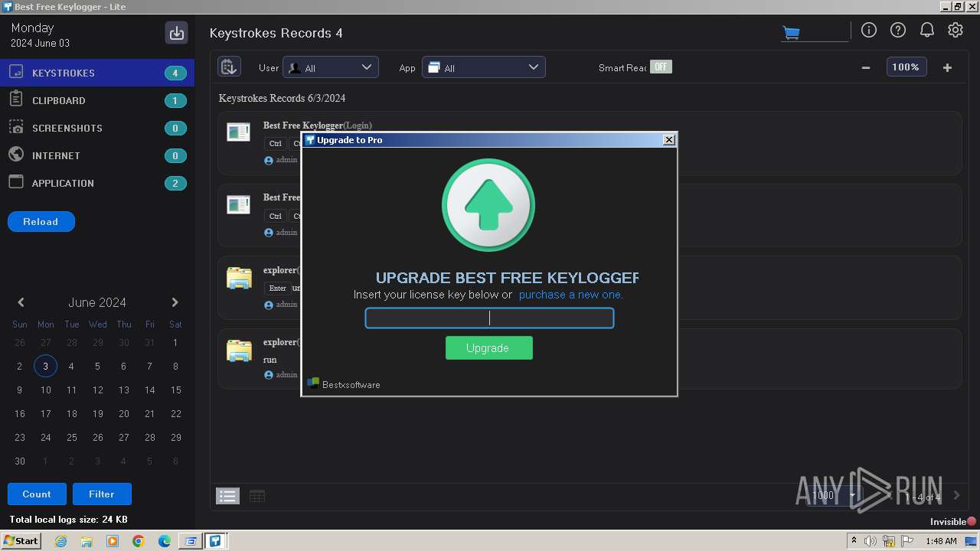Select the APPLICATION sidebar tab
980x551 pixels.
click(x=97, y=183)
